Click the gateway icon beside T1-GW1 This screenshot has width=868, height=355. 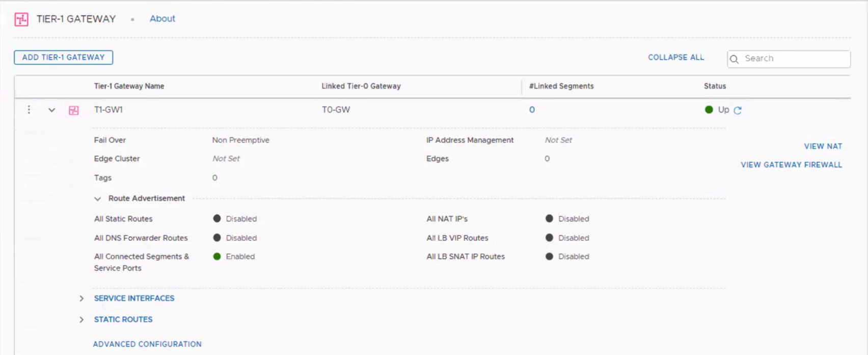(74, 110)
